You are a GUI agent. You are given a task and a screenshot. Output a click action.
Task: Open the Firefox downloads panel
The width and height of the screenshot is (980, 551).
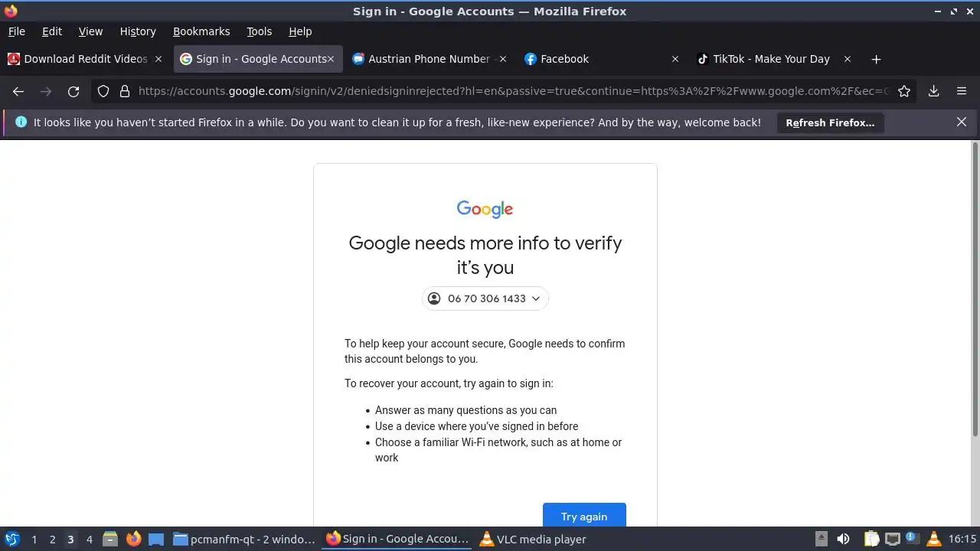pyautogui.click(x=934, y=91)
